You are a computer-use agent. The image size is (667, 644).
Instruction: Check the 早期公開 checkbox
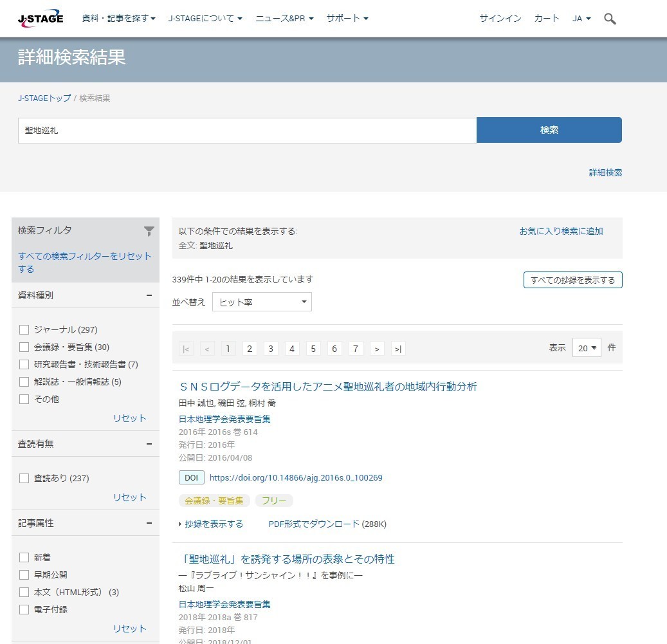coord(24,575)
